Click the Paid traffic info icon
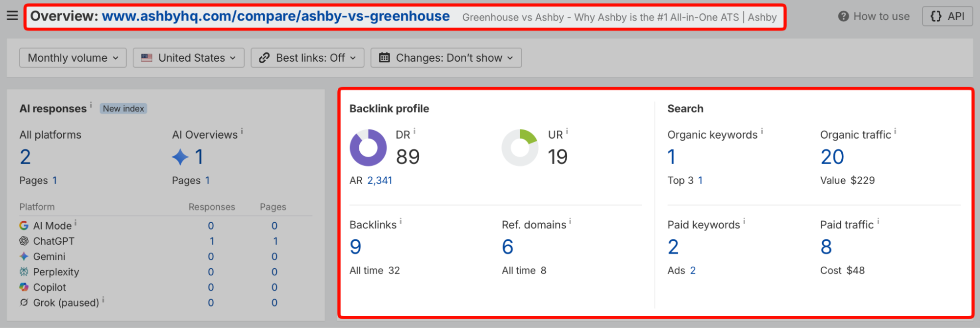 (878, 221)
